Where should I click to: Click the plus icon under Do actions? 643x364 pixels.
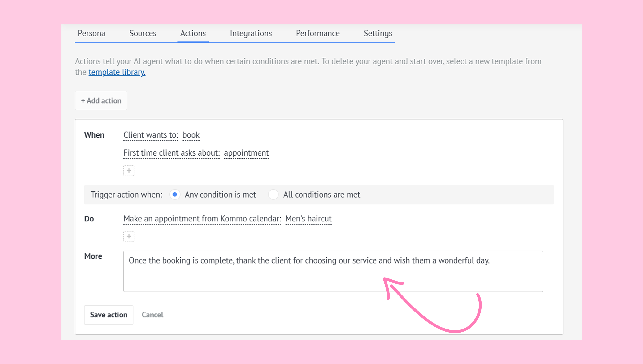[129, 236]
